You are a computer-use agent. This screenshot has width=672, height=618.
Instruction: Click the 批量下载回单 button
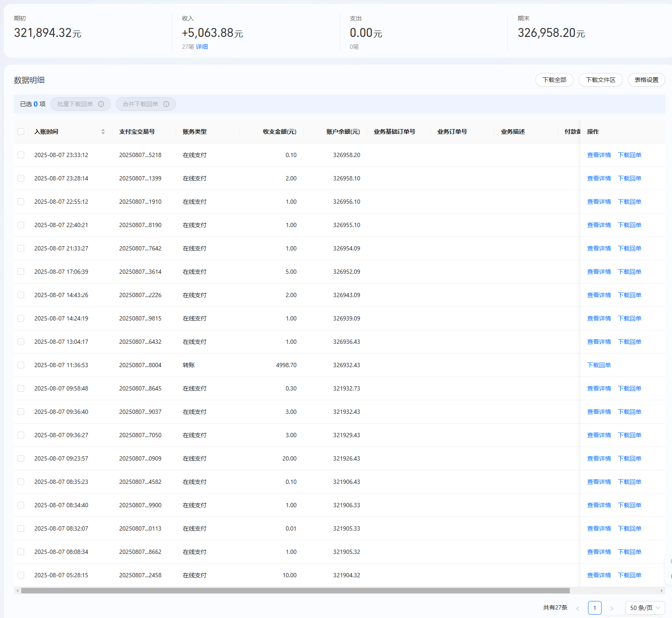[81, 104]
